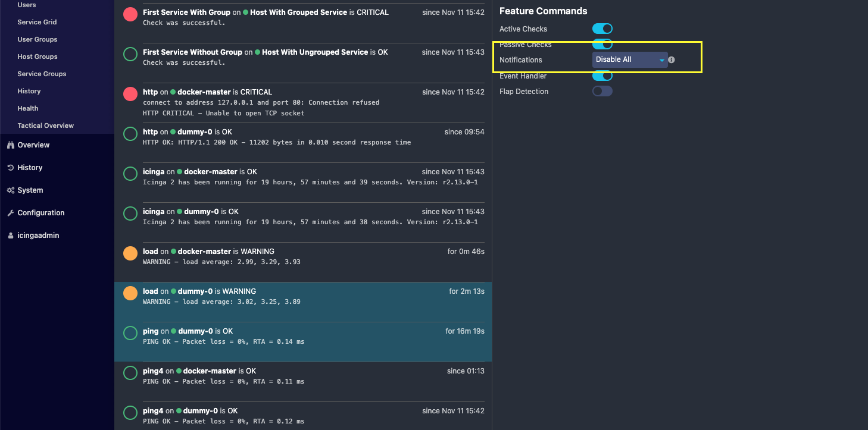Disable the Event Handler switch
The height and width of the screenshot is (430, 868).
coord(602,76)
